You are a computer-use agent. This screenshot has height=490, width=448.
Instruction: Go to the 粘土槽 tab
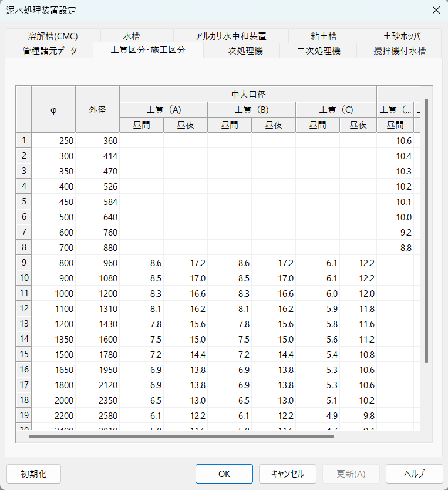coord(324,36)
